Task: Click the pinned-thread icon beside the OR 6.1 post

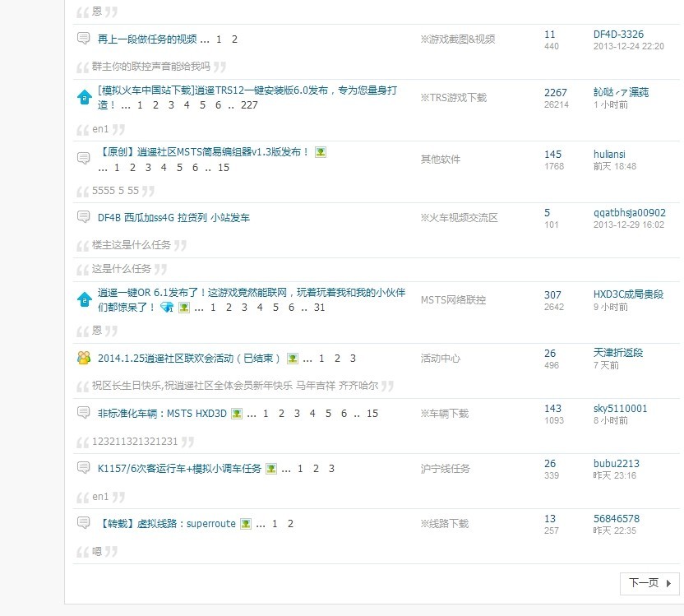Action: click(84, 299)
